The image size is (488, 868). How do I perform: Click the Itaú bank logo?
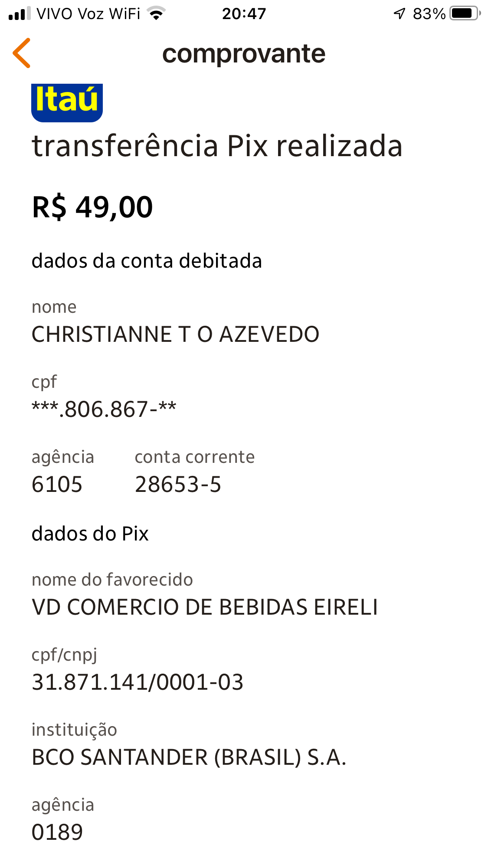67,102
